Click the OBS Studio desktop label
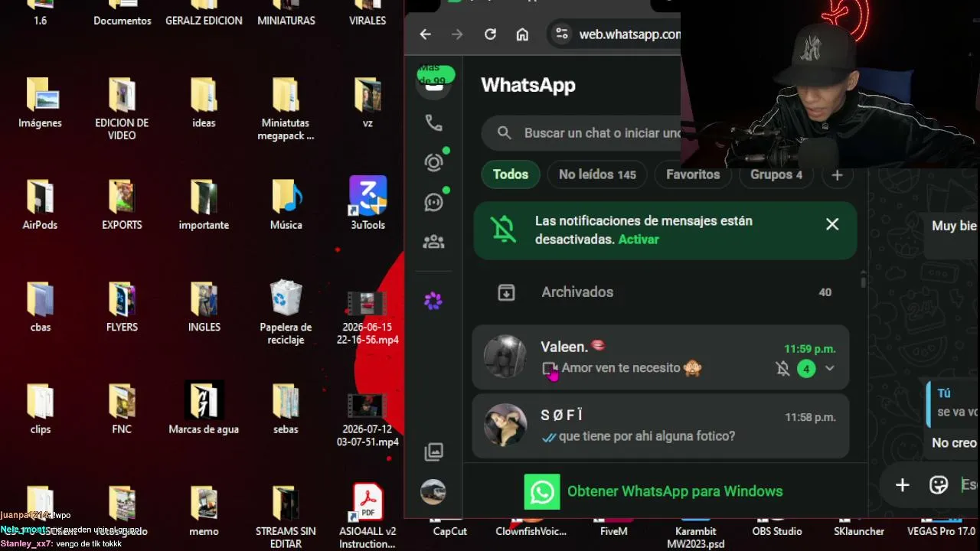 pos(777,531)
